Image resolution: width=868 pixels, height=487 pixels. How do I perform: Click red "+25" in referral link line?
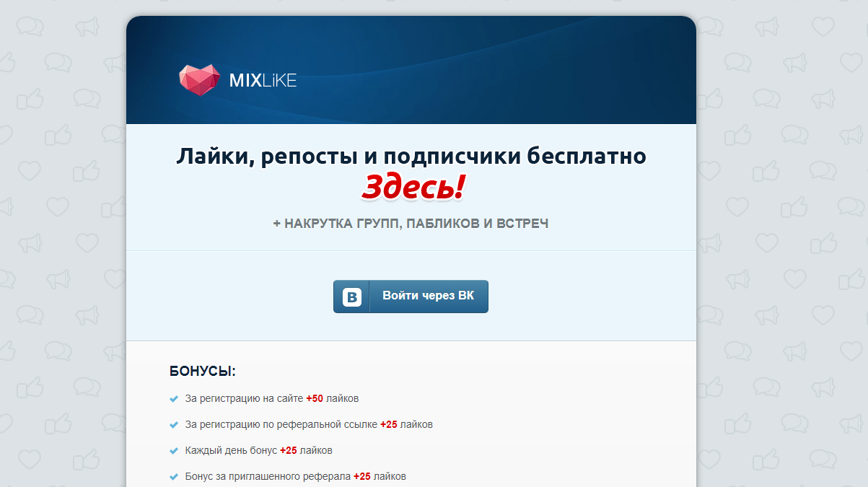pyautogui.click(x=389, y=424)
